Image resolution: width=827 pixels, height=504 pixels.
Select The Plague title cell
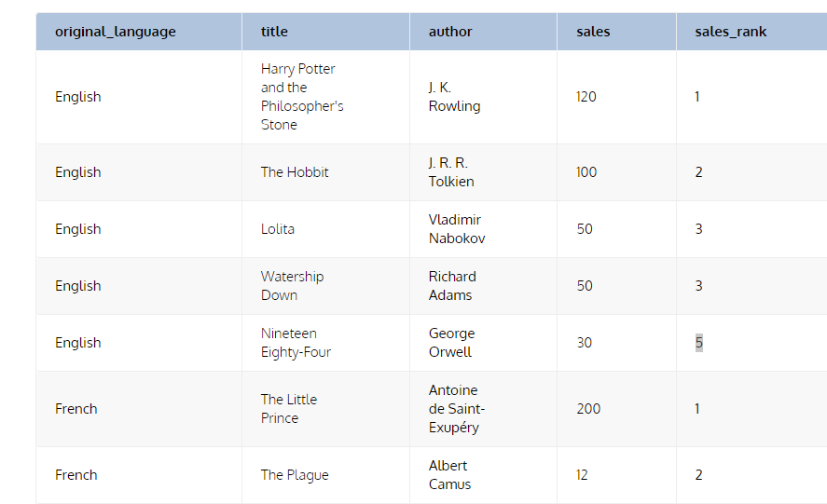pos(325,475)
